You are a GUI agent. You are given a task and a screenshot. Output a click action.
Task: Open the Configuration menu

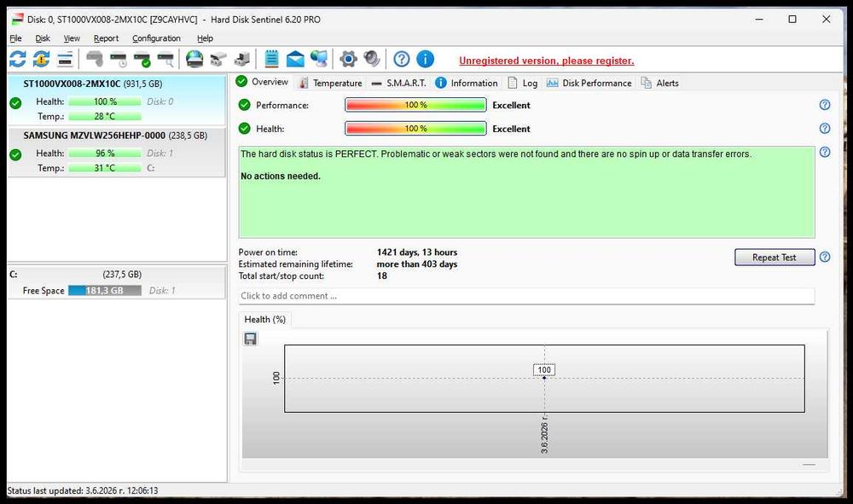point(157,38)
